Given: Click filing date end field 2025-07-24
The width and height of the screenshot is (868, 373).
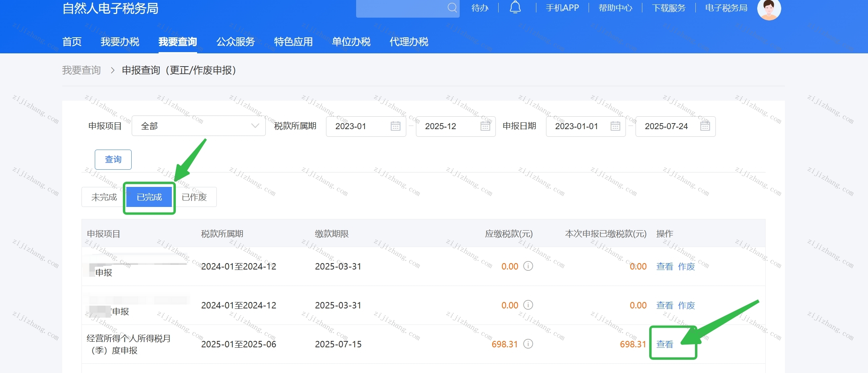Looking at the screenshot, I should pos(675,126).
